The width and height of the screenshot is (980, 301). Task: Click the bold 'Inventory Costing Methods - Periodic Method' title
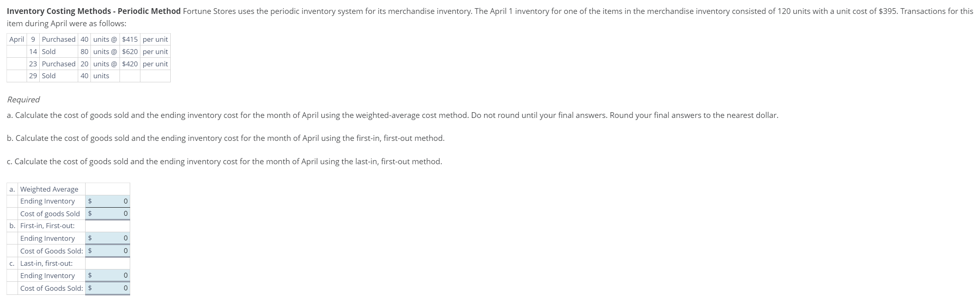click(x=94, y=11)
